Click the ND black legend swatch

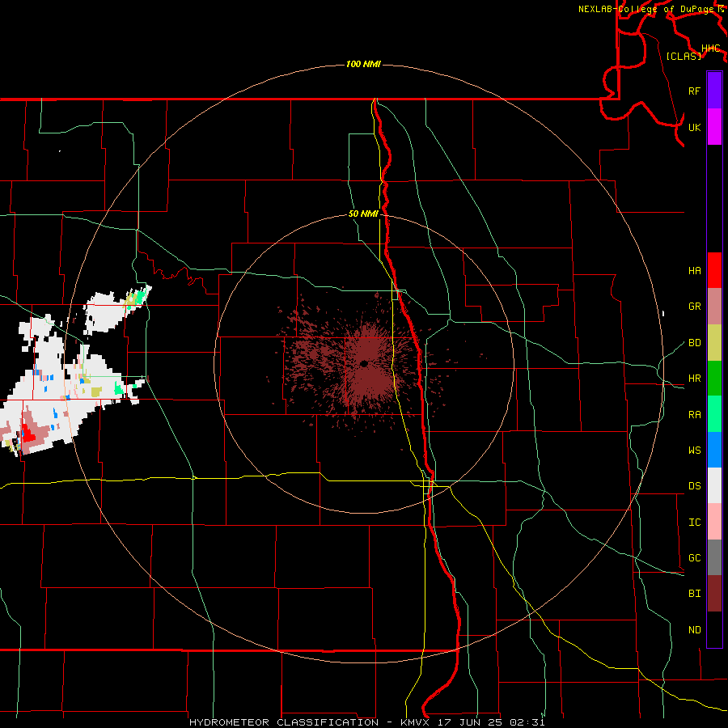(714, 629)
